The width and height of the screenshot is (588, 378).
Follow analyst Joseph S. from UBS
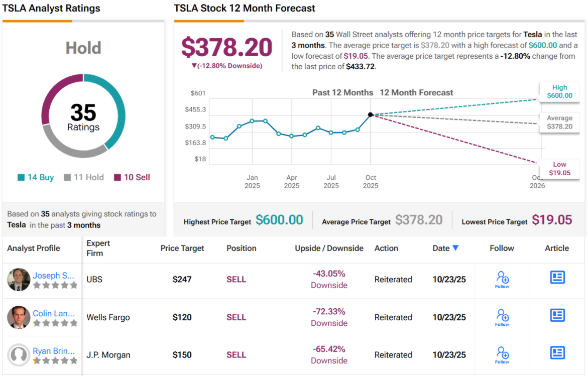coord(502,279)
